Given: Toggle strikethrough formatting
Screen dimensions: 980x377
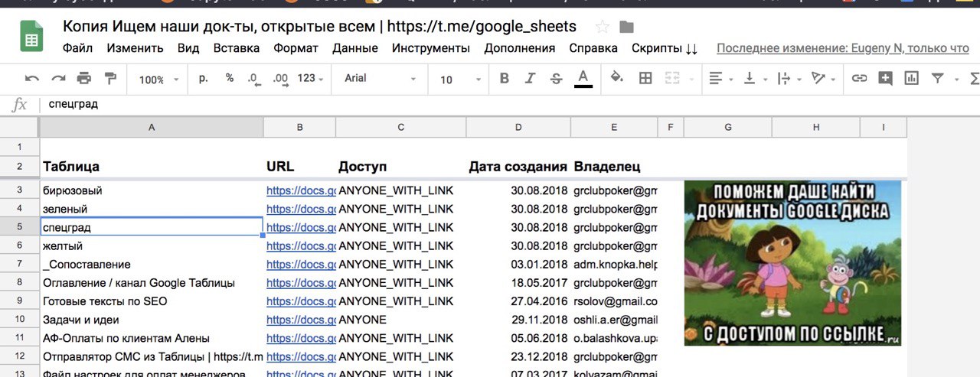Looking at the screenshot, I should (557, 78).
